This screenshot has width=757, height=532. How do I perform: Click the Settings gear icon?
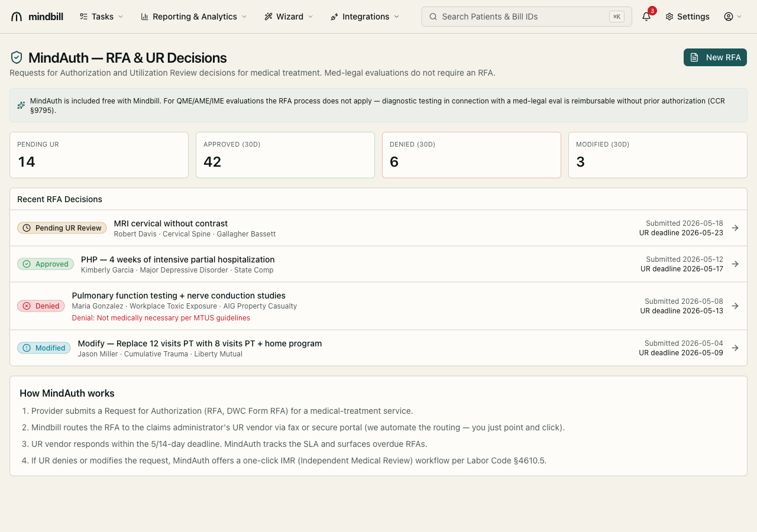point(669,17)
